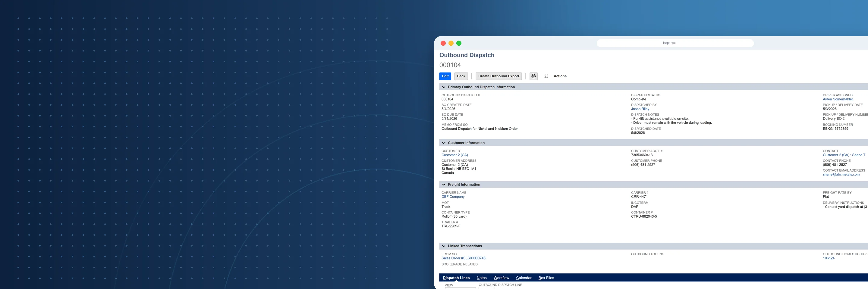Collapse the Linked Transactions section
Image resolution: width=868 pixels, height=289 pixels.
pyautogui.click(x=444, y=246)
